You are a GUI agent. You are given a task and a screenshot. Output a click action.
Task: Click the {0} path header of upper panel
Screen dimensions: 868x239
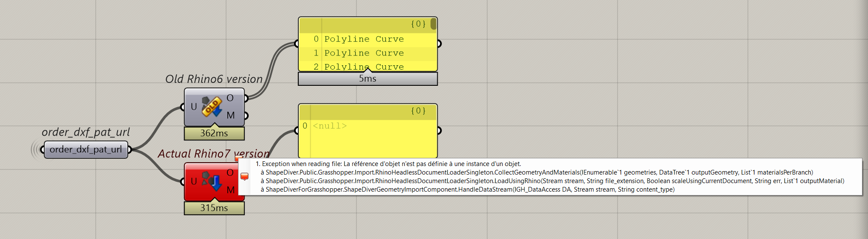click(x=418, y=24)
